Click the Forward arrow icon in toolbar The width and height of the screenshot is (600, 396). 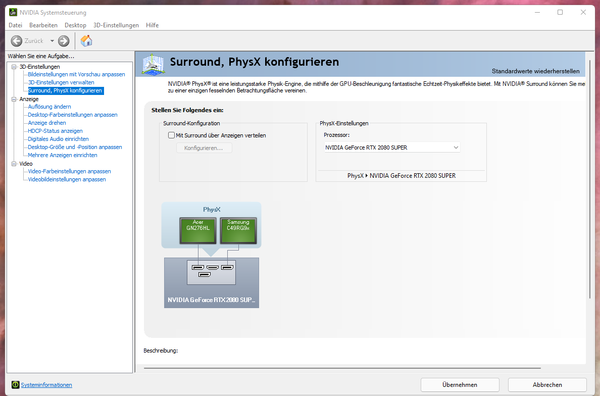(x=64, y=41)
